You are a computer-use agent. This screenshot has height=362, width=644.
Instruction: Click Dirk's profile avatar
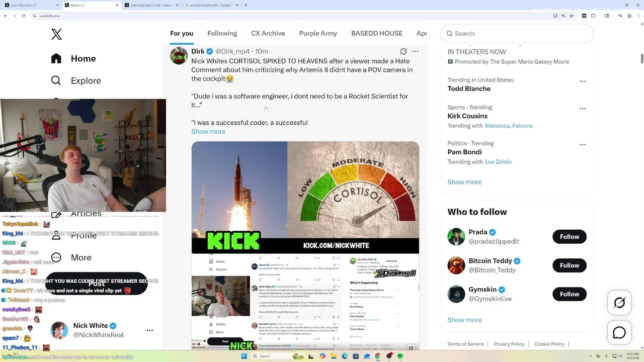tap(179, 55)
